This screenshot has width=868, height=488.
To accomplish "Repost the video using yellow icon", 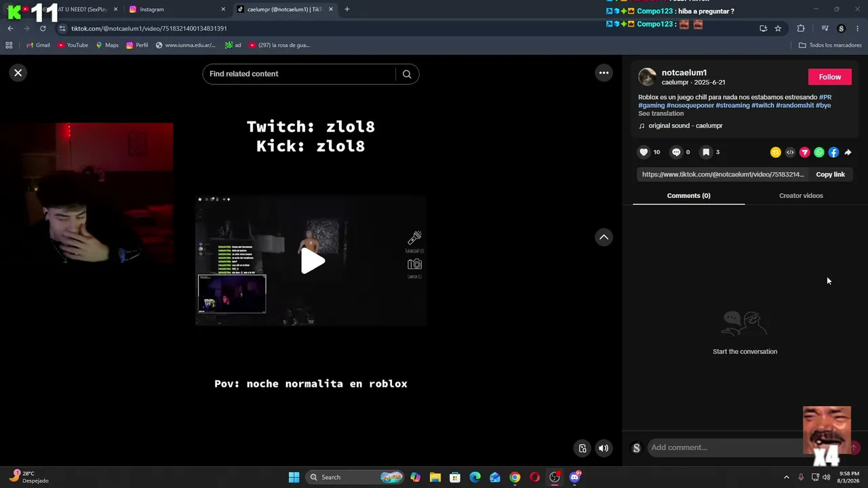I will coord(776,152).
